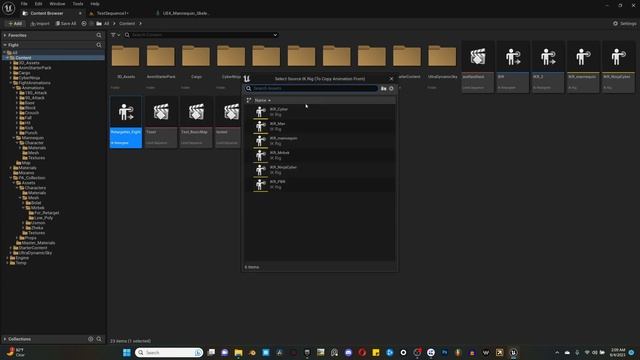
Task: Click the Content breadcrumb path item
Action: tap(127, 24)
